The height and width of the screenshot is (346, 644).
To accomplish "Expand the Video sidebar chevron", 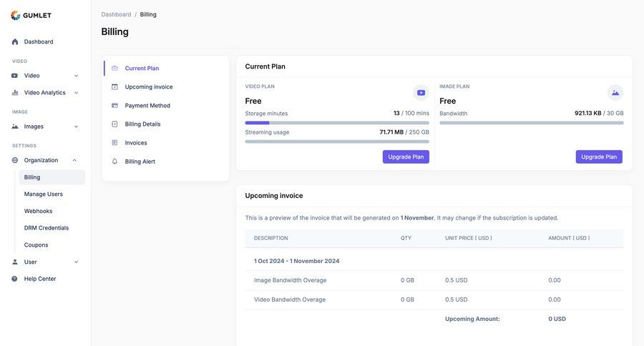I will (77, 76).
